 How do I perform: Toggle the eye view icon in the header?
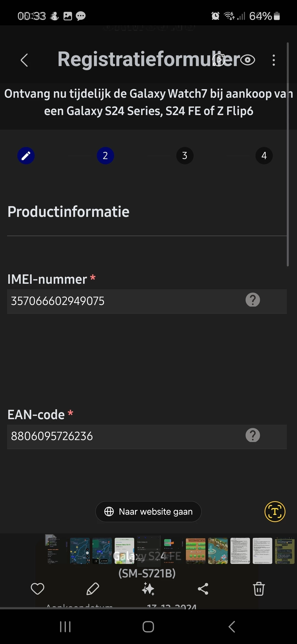(248, 60)
